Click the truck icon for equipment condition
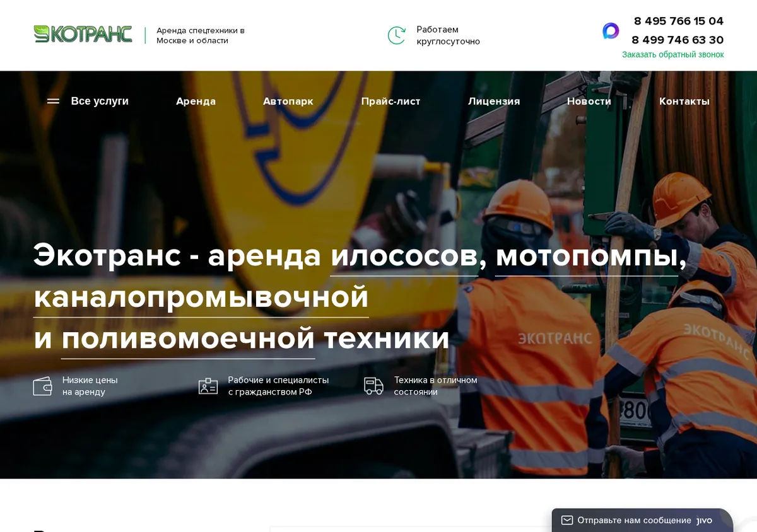Screen dimensions: 757x532 (373, 386)
